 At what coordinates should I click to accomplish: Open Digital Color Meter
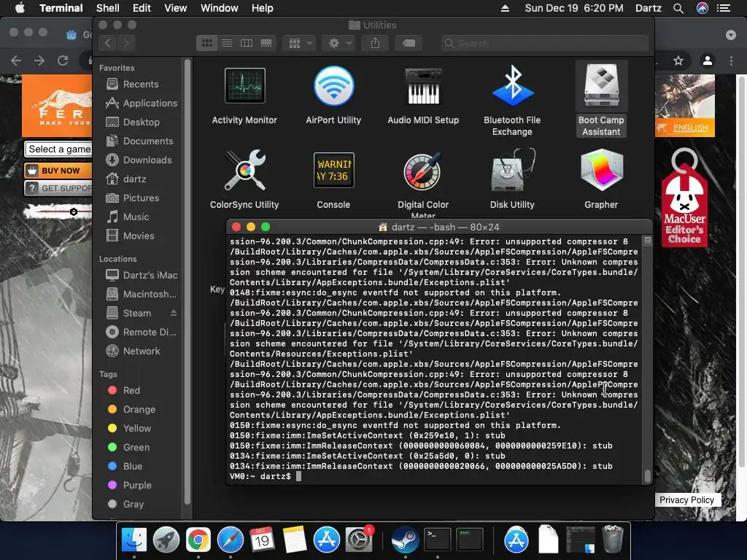pos(423,171)
